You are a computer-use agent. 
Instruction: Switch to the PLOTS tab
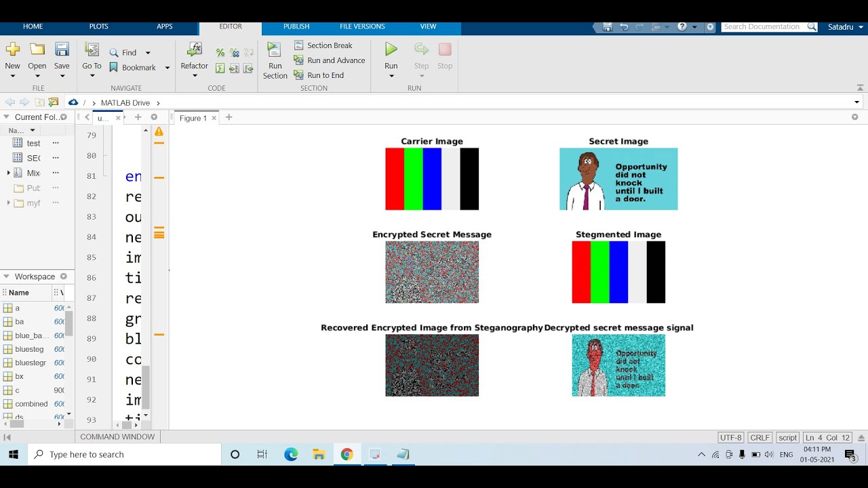[99, 26]
